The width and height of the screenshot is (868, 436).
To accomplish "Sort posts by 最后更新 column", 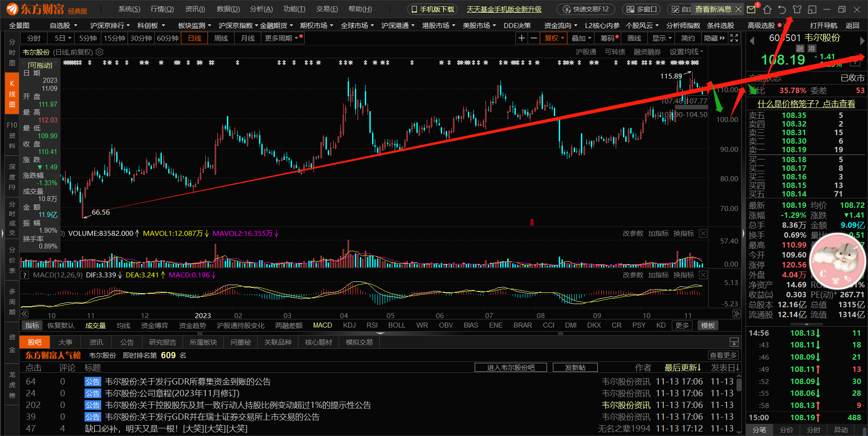I will click(682, 368).
